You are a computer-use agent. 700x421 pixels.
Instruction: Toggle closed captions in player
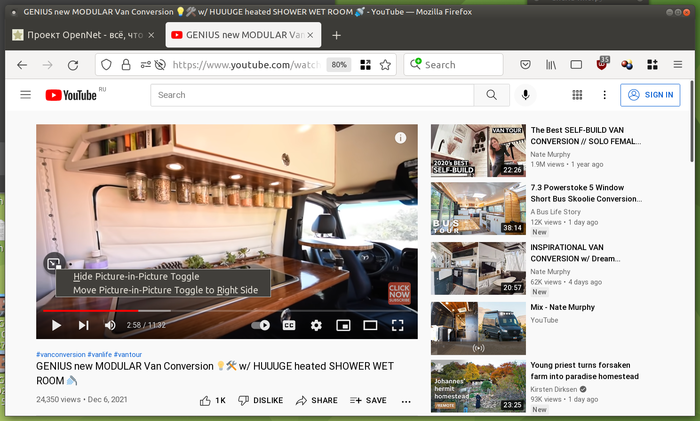[x=289, y=325]
